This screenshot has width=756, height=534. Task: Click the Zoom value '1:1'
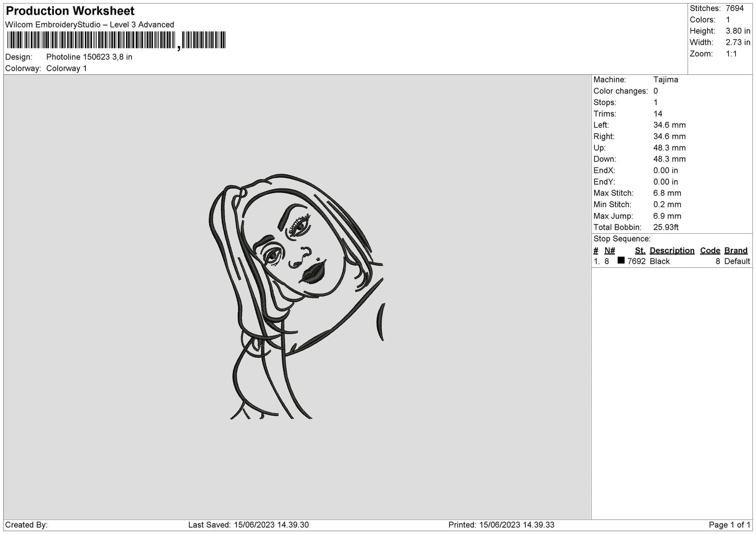pyautogui.click(x=731, y=54)
